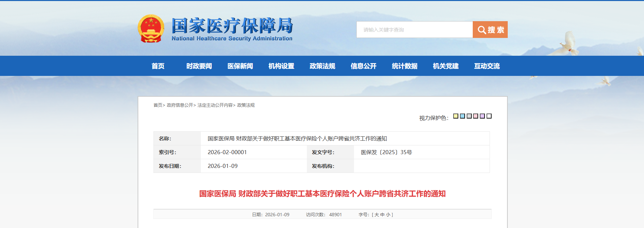Click the 法定主动公开内容 breadcrumb link
The height and width of the screenshot is (228, 644).
click(x=215, y=105)
